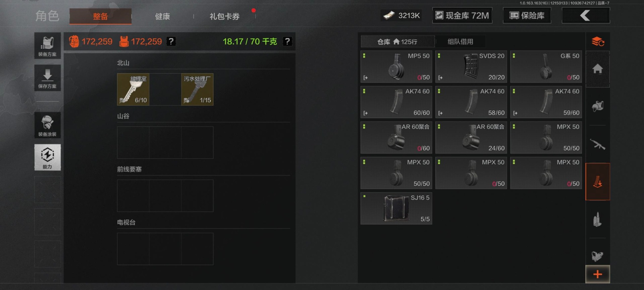Select the 能力 ability icon
This screenshot has height=290, width=644.
click(x=47, y=157)
